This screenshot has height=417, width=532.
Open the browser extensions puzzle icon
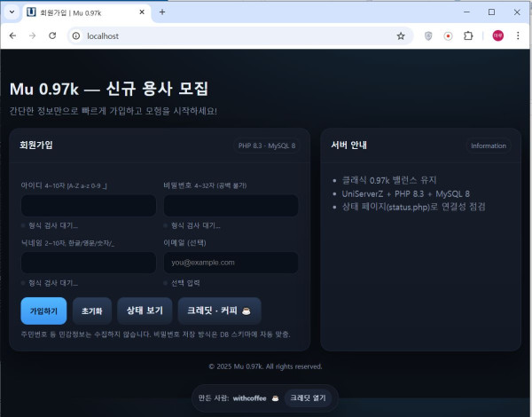[x=468, y=35]
